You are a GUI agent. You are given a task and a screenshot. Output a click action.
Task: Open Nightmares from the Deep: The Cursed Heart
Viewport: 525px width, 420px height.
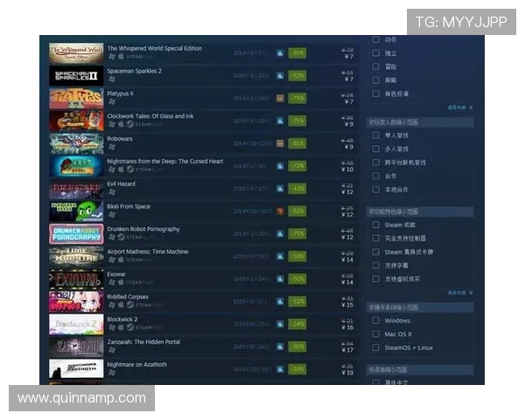coord(165,161)
